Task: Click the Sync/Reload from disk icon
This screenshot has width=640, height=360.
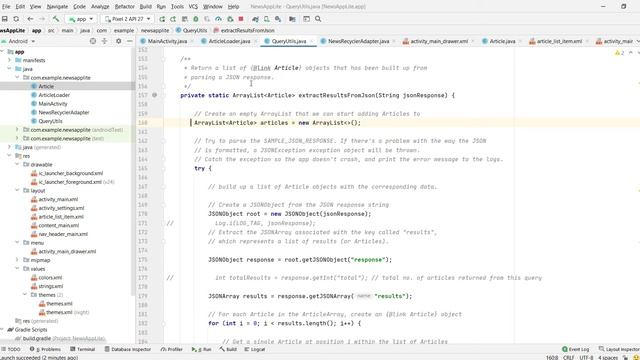Action: click(x=16, y=19)
